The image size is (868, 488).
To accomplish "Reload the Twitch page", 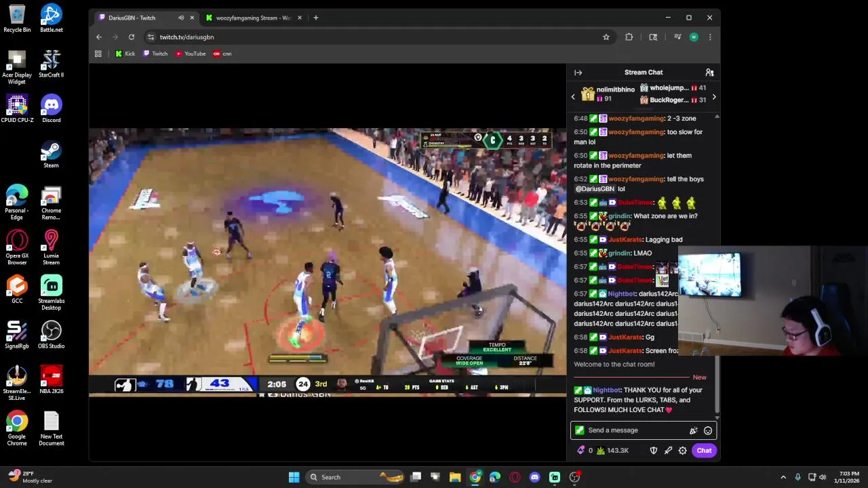I will coord(132,37).
